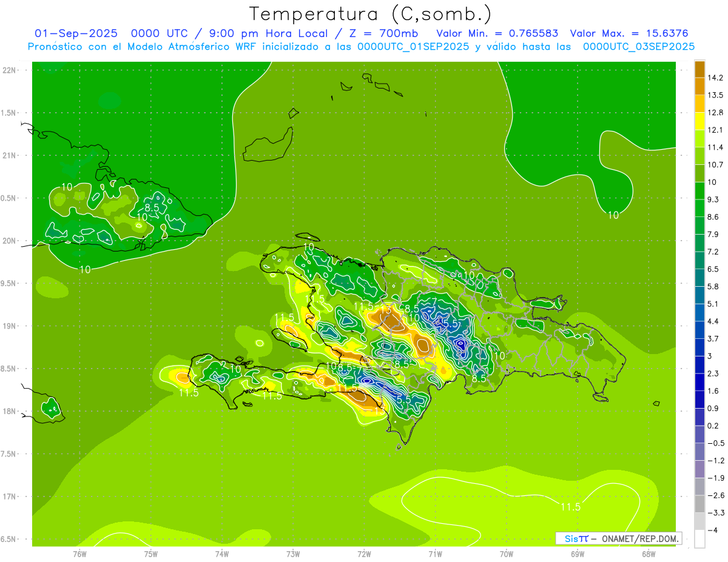
Task: Pick the orange swatch between 14.2 and 13.5
Action: tap(700, 86)
